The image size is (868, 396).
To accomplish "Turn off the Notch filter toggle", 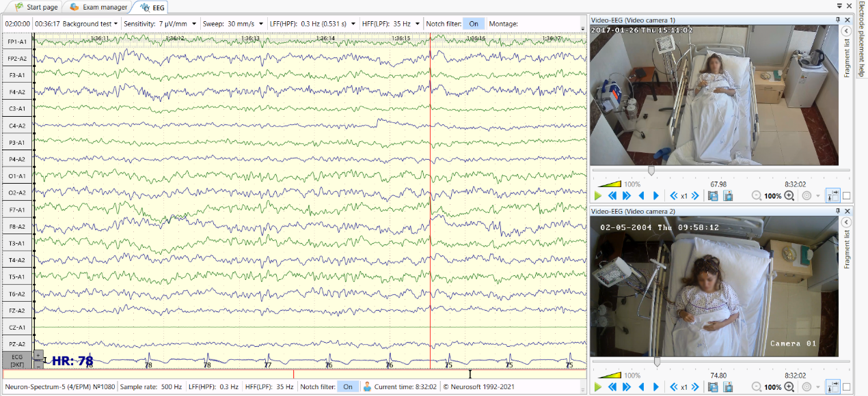I will click(474, 23).
